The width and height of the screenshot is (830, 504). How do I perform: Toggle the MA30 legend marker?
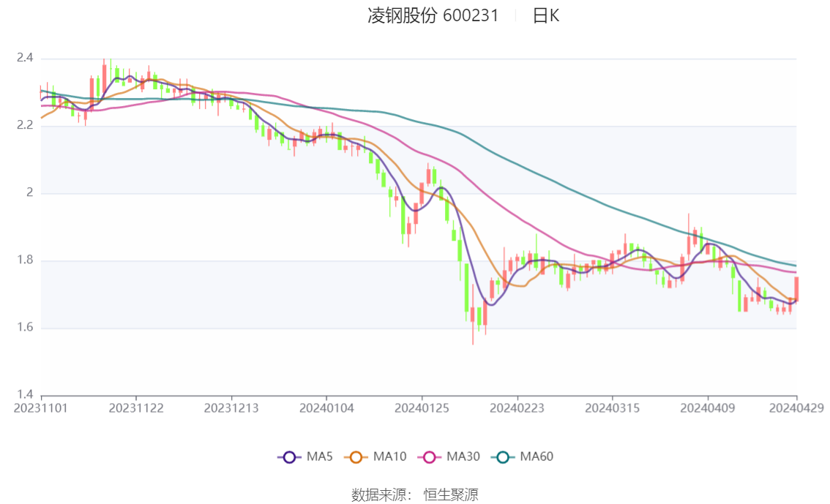point(430,457)
